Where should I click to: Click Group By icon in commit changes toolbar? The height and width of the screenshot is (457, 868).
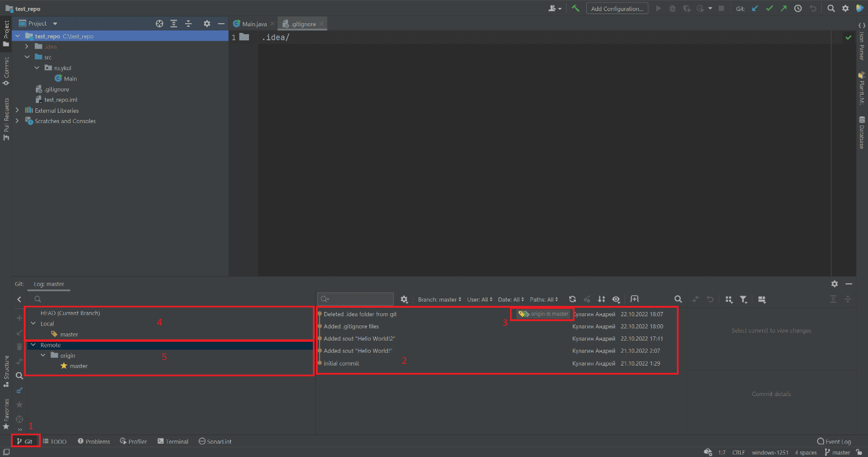729,299
